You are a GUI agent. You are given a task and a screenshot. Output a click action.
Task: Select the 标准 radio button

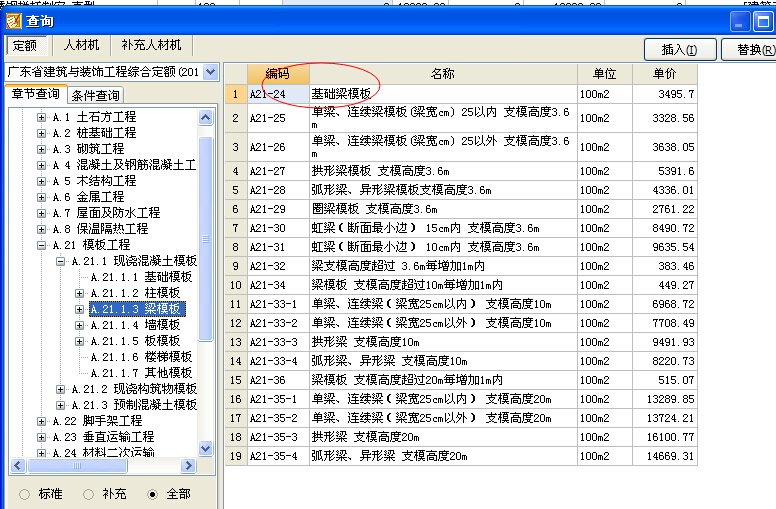coord(24,494)
